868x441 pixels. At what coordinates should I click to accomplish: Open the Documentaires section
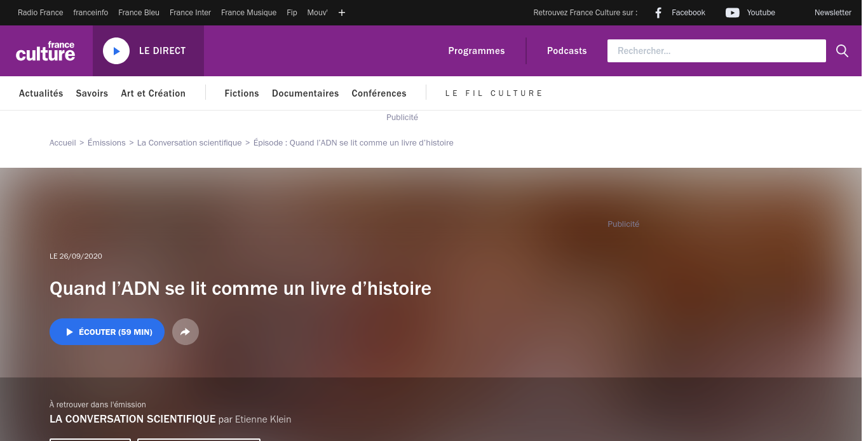[306, 93]
